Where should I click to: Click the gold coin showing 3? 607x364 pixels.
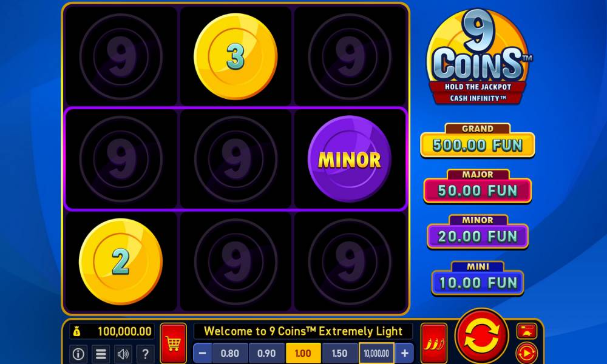tap(236, 56)
